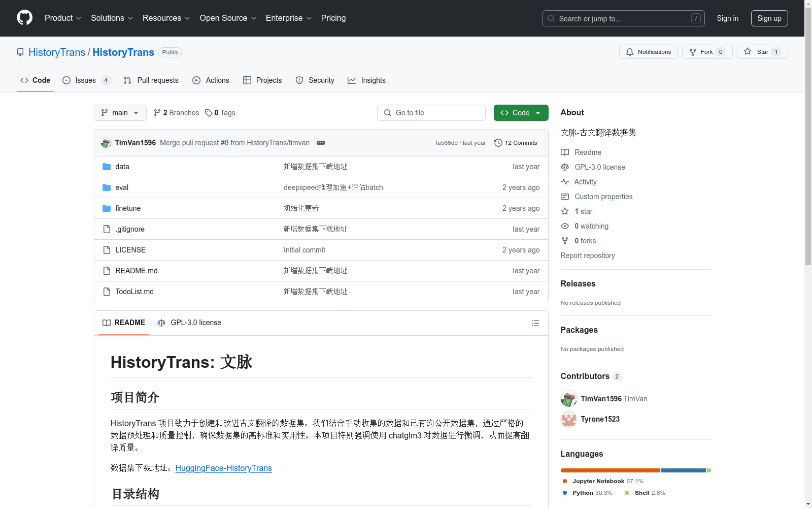Screen dimensions: 812x508
Task: Select the GPL-3.0 license file tab
Action: tap(189, 323)
